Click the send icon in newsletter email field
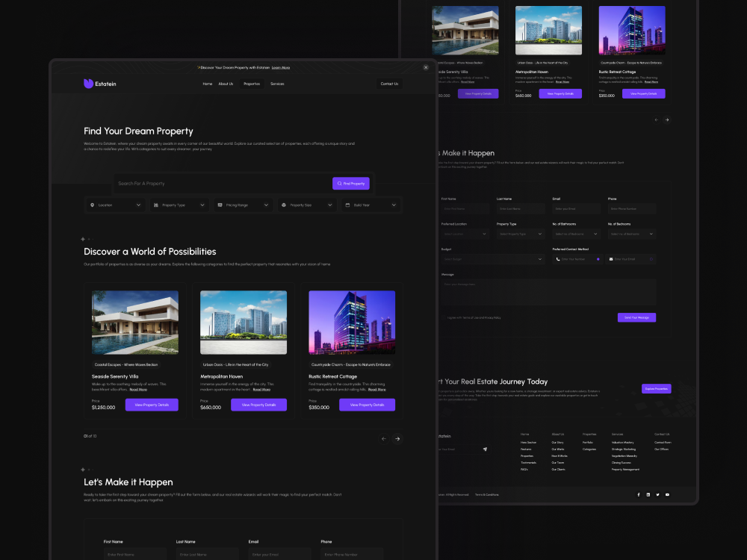747x560 pixels. tap(485, 449)
